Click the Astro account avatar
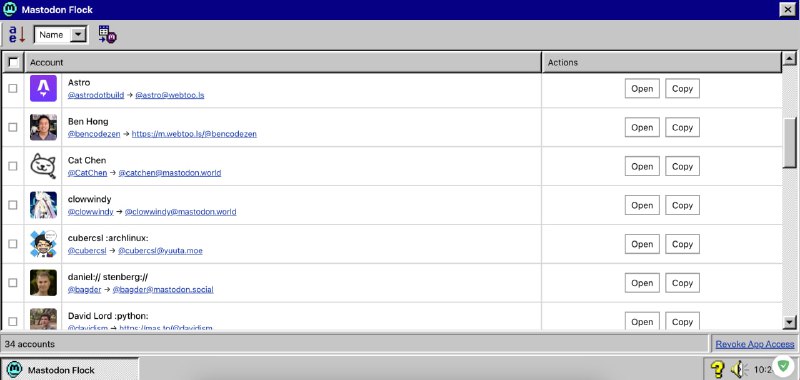The image size is (800, 380). [x=43, y=88]
